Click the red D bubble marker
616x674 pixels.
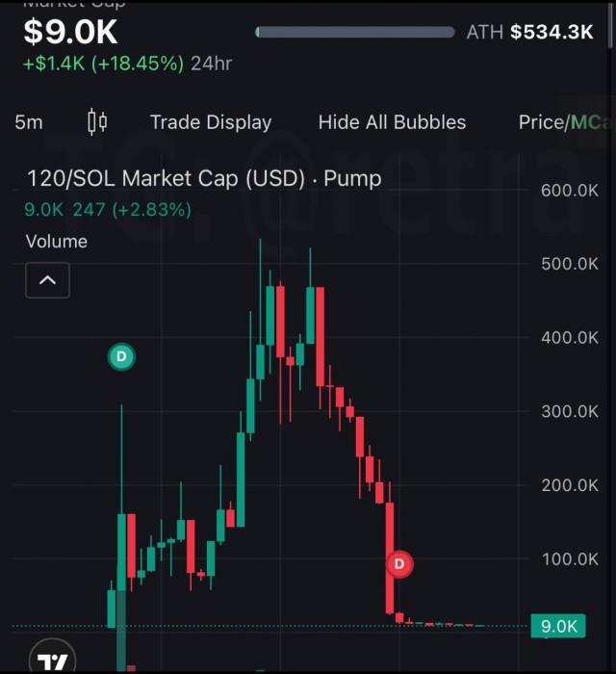399,563
